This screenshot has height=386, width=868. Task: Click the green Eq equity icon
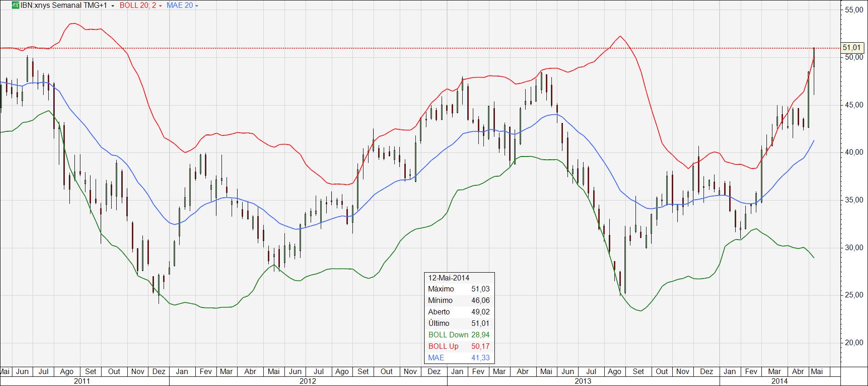[x=15, y=6]
